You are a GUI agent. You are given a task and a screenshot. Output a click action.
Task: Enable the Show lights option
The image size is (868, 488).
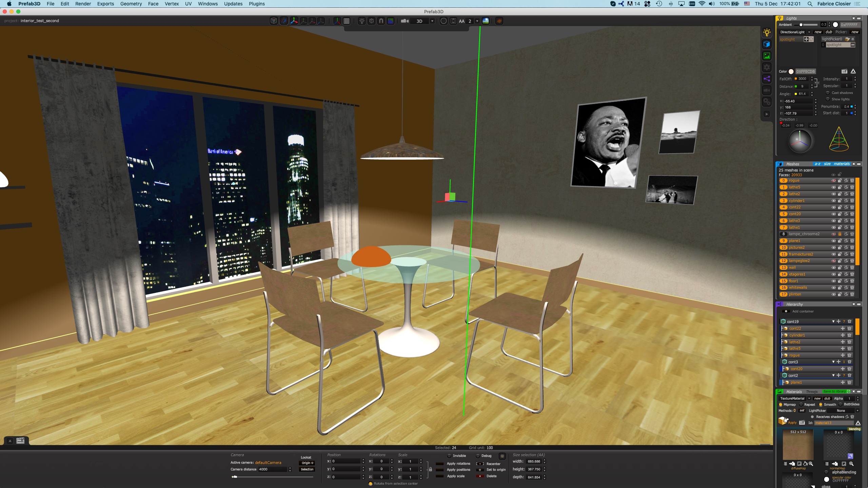828,99
